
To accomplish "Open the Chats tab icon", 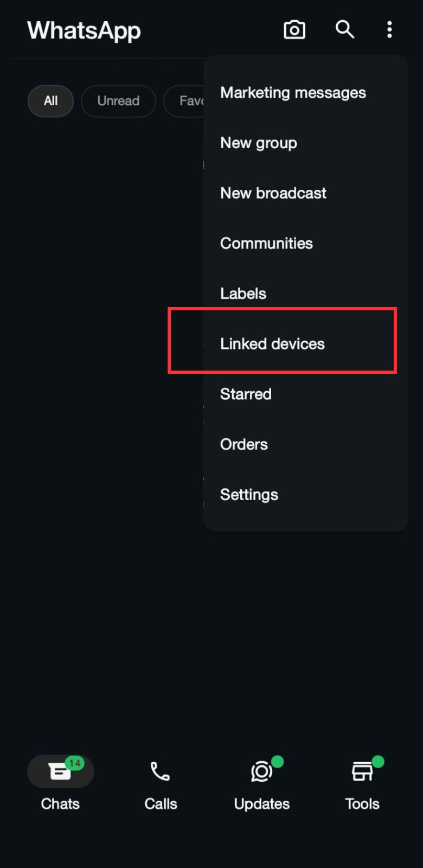I will (x=60, y=771).
